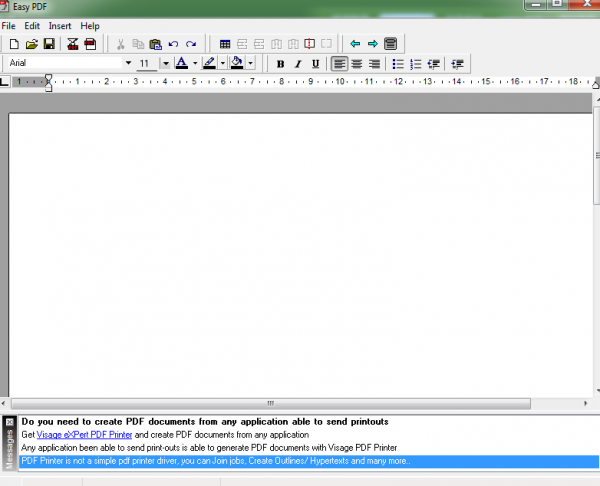Toggle Underline formatting

point(316,64)
